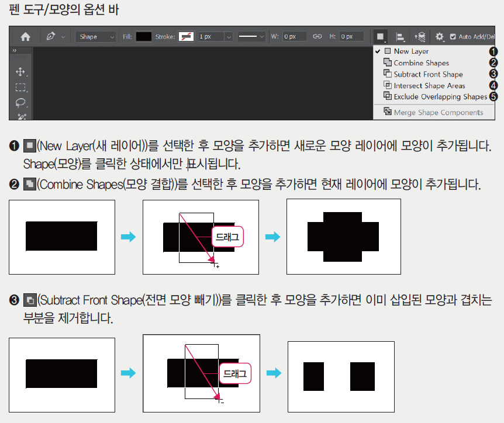This screenshot has width=504, height=423.
Task: Toggle the Auto Add/Delete checkbox
Action: [x=453, y=36]
